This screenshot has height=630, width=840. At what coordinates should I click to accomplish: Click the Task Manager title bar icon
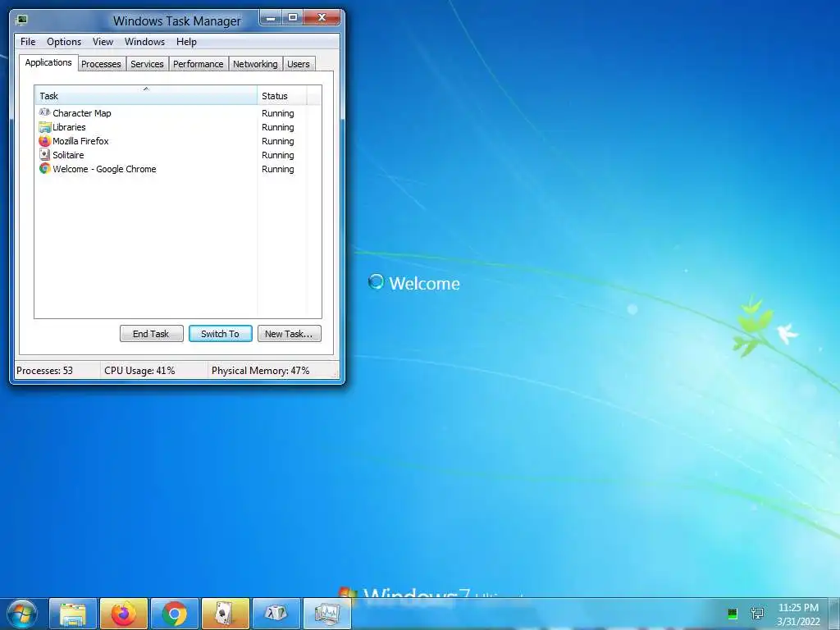click(x=21, y=20)
